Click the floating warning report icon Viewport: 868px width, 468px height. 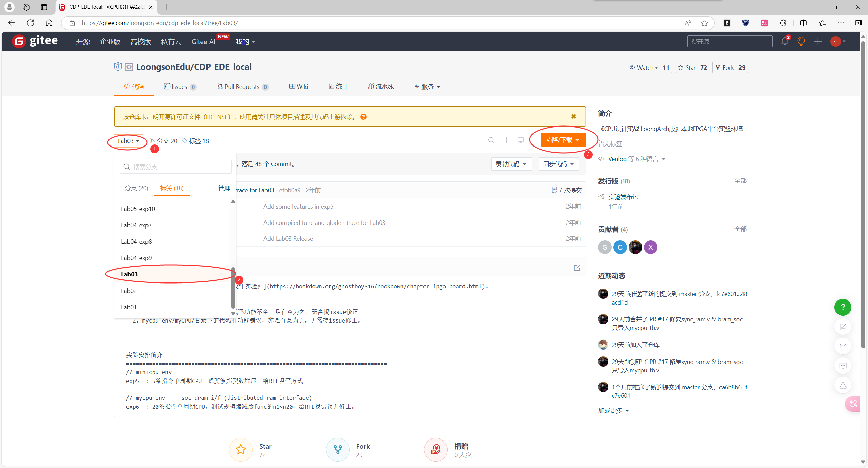[x=843, y=385]
